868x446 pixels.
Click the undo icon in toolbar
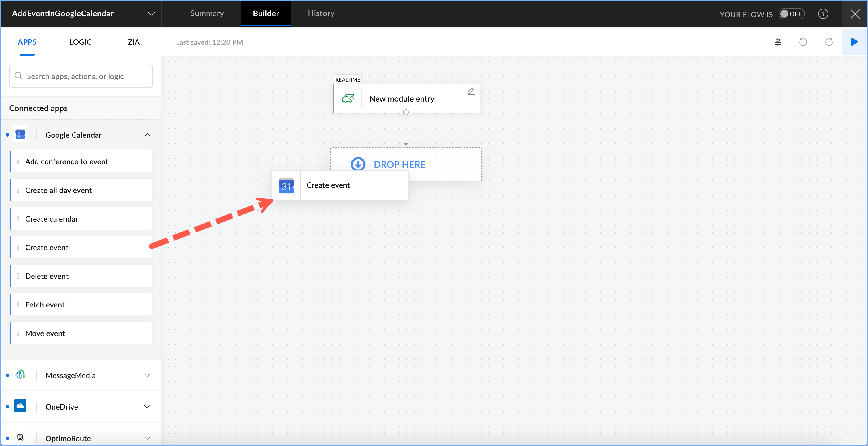point(803,42)
